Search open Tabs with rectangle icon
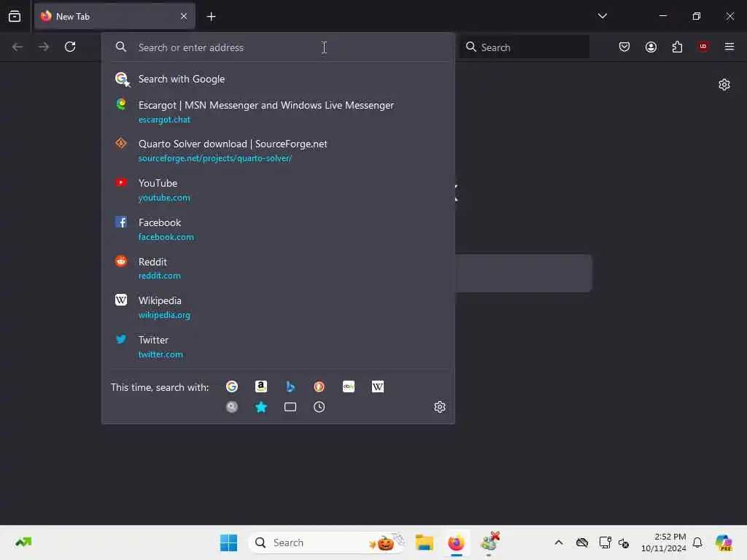This screenshot has width=747, height=560. (x=290, y=407)
